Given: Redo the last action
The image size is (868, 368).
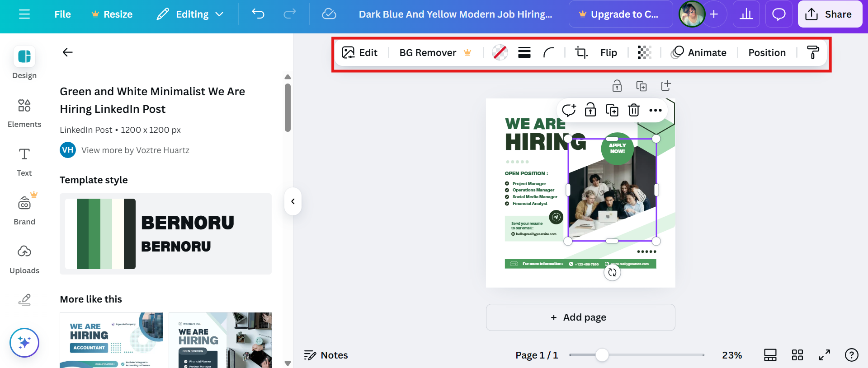Looking at the screenshot, I should (289, 14).
